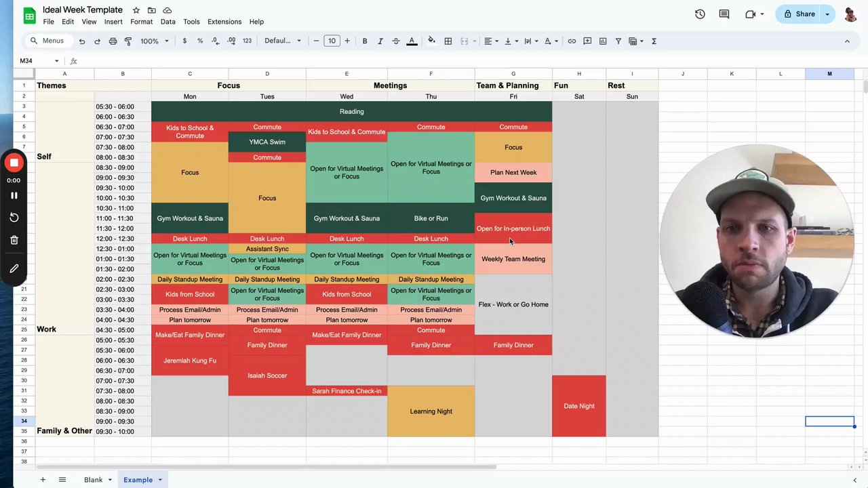Viewport: 868px width, 488px height.
Task: Delete the recording with trash icon
Action: [14, 240]
